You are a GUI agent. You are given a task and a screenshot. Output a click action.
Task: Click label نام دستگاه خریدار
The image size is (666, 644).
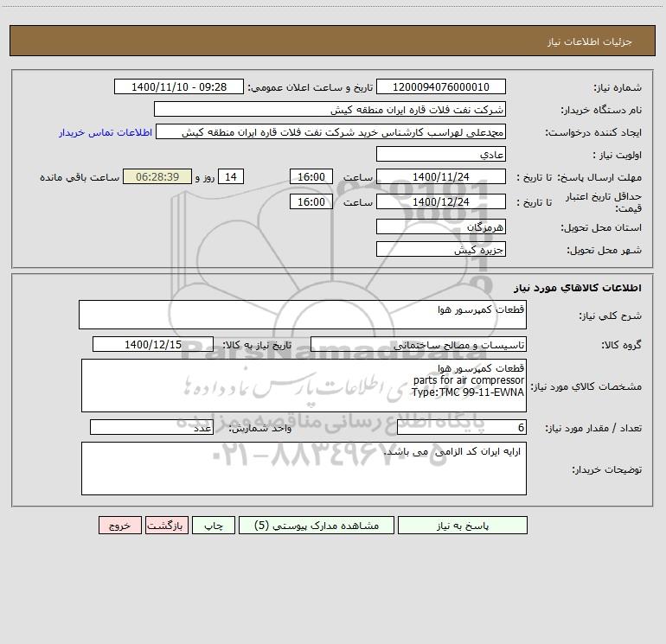click(601, 110)
